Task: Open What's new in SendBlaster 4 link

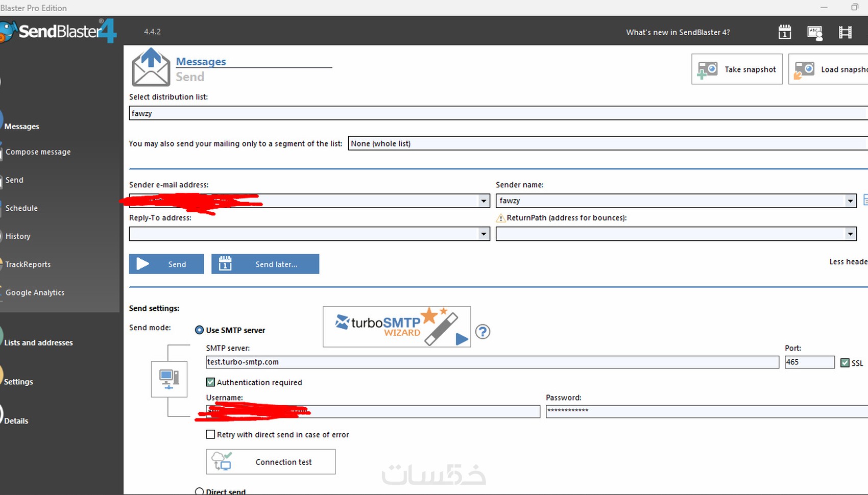Action: point(678,32)
